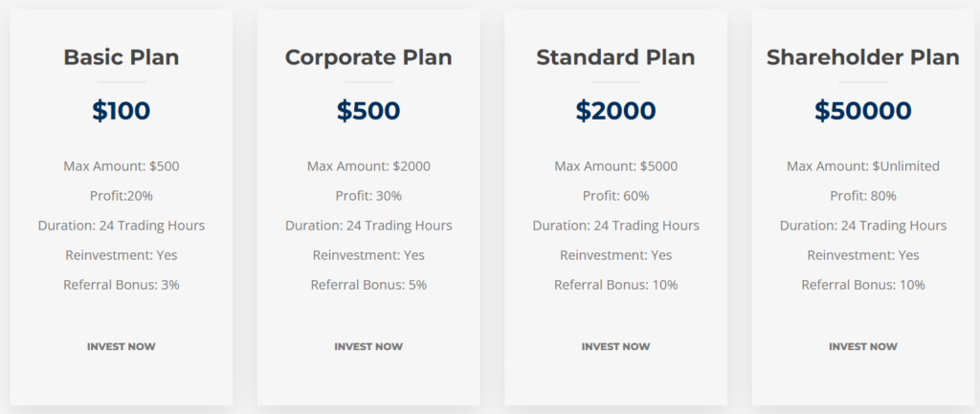This screenshot has width=980, height=414.
Task: Click the $100 price
Action: (121, 111)
